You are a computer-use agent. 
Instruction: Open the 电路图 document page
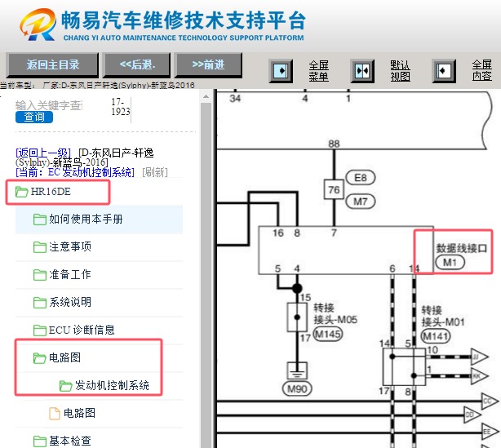79,413
